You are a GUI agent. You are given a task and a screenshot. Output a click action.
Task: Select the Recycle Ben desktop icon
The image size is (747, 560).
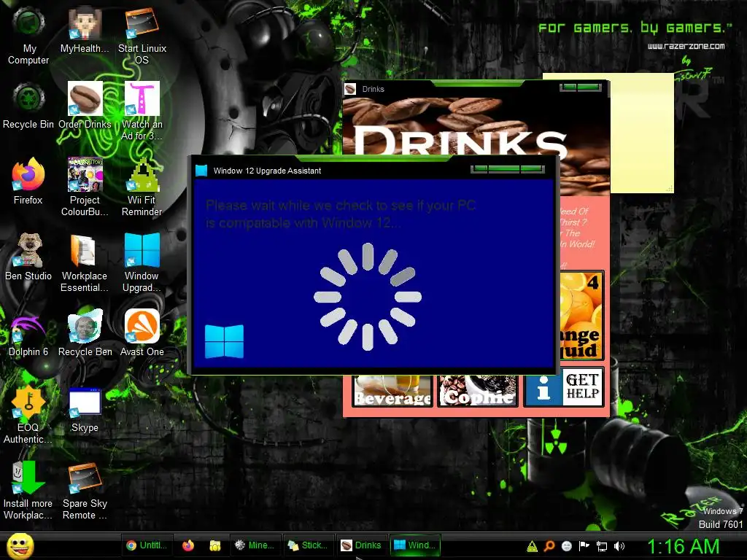85,332
